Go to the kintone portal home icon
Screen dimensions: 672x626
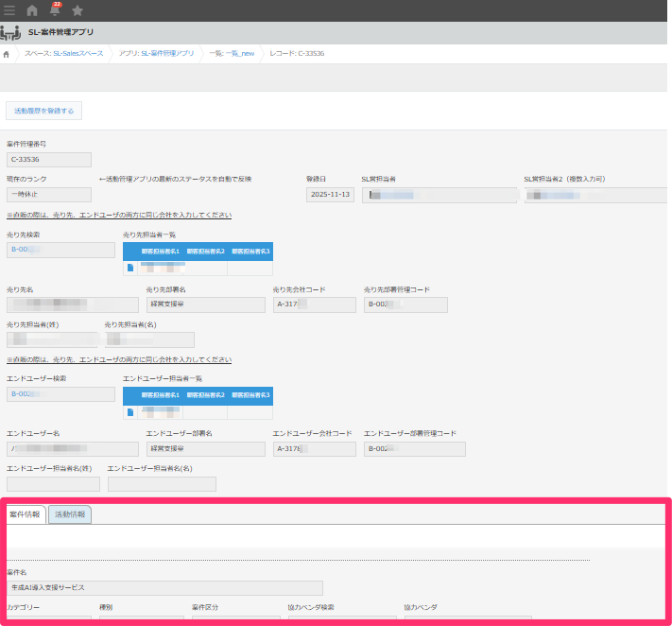pyautogui.click(x=32, y=10)
